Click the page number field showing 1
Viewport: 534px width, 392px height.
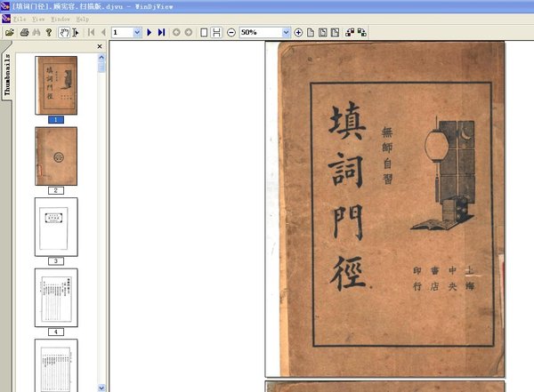click(122, 32)
